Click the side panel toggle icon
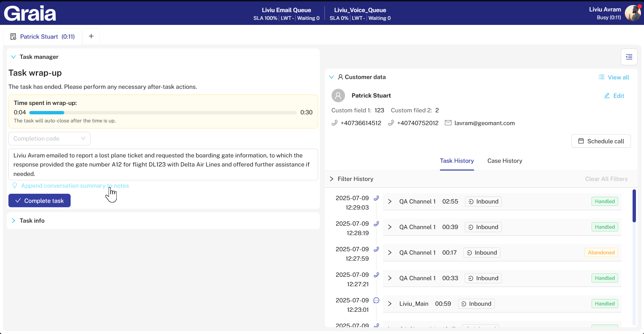The image size is (644, 334). tap(629, 57)
